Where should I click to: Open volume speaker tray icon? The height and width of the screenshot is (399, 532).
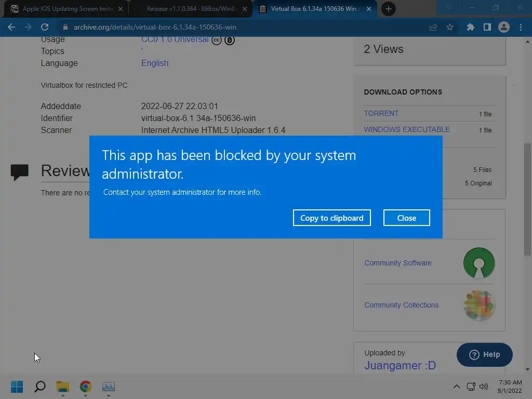pyautogui.click(x=484, y=387)
